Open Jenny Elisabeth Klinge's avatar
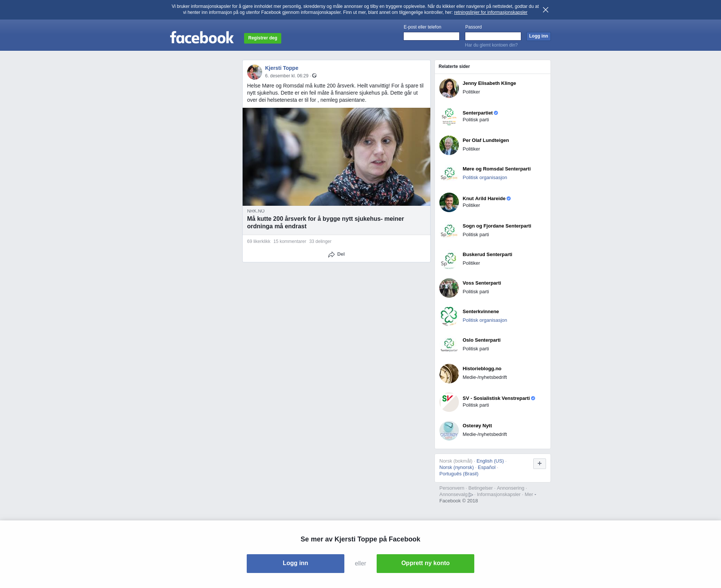This screenshot has height=588, width=721. pos(449,88)
